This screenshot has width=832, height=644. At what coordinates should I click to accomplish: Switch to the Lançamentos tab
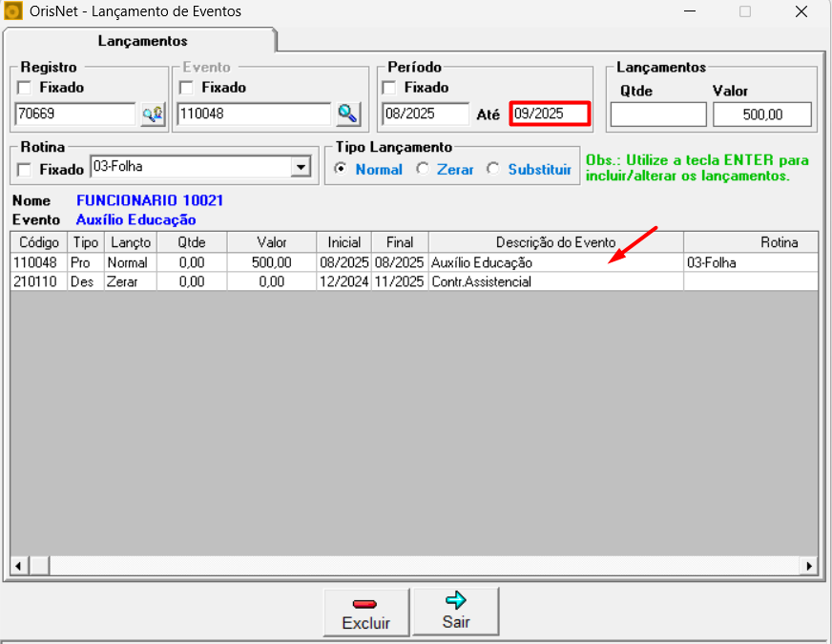(142, 41)
